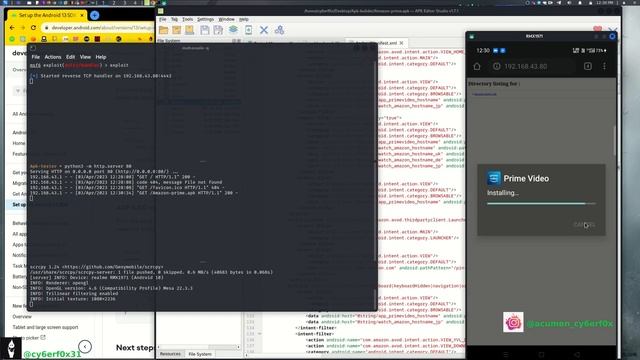Click the phone page scrollbar on the right edge
Viewport: 640px width, 360px height.
click(614, 141)
